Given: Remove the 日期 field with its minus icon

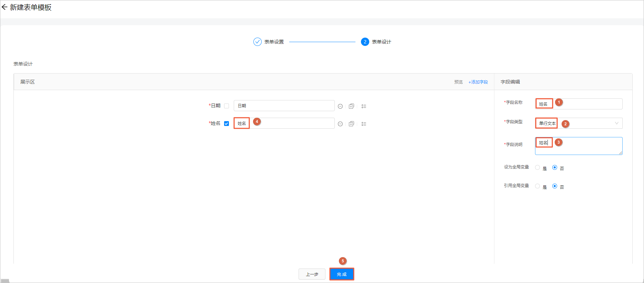Looking at the screenshot, I should (340, 106).
